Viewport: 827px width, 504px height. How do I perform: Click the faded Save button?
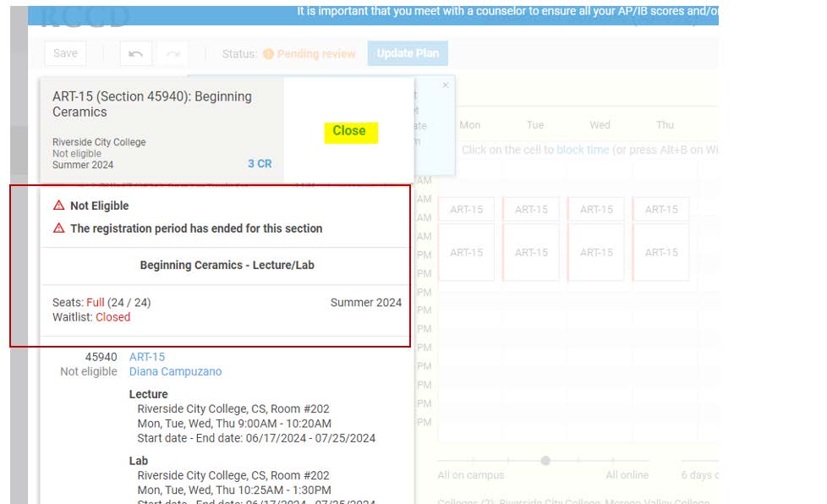coord(65,53)
